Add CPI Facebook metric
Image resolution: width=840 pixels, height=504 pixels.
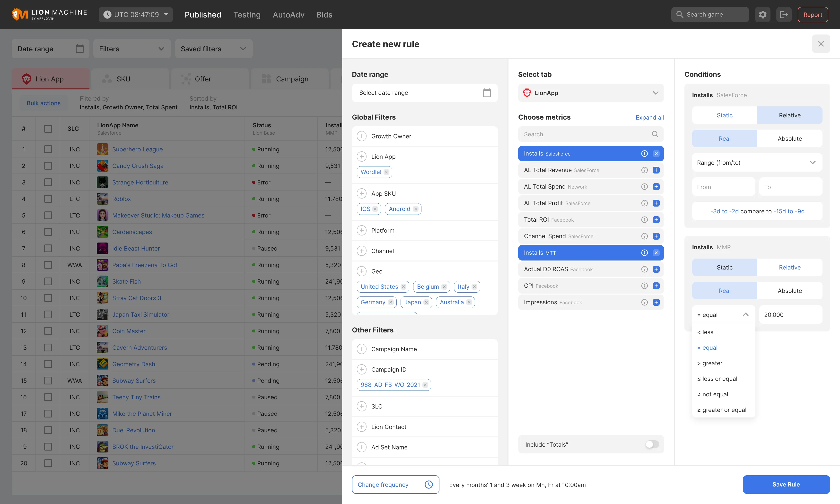pos(656,286)
